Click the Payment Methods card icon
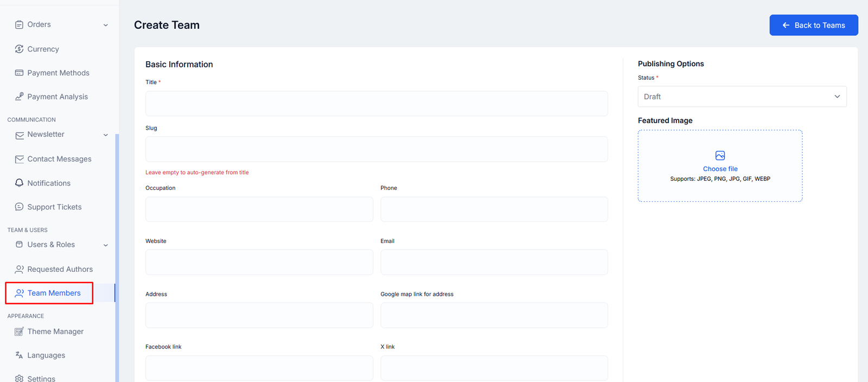The width and height of the screenshot is (868, 382). [x=19, y=73]
